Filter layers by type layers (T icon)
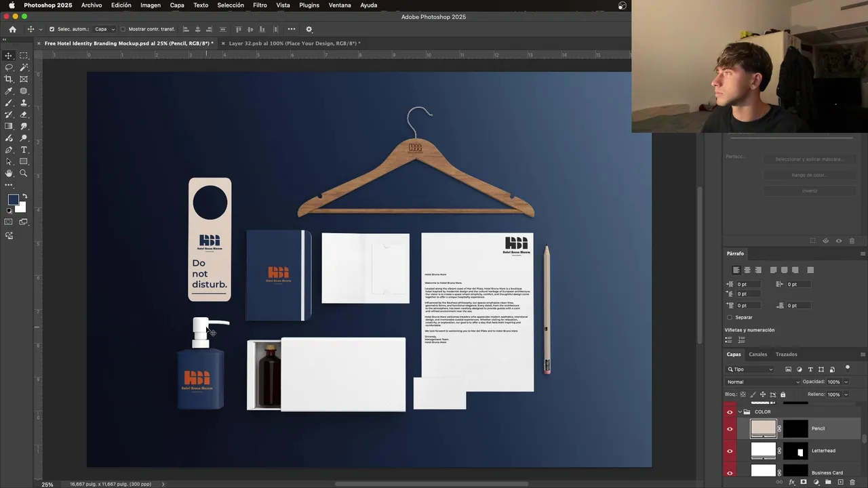The width and height of the screenshot is (868, 488). tap(810, 369)
